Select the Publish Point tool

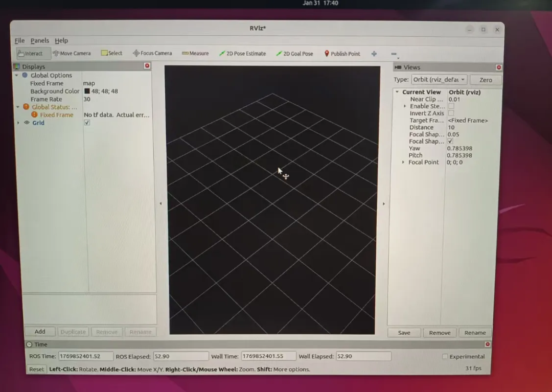tap(342, 54)
